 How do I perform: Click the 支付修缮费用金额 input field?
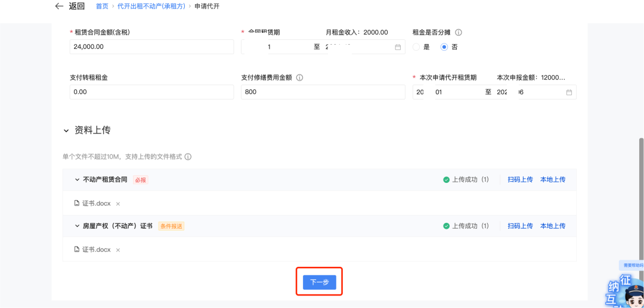click(x=323, y=92)
